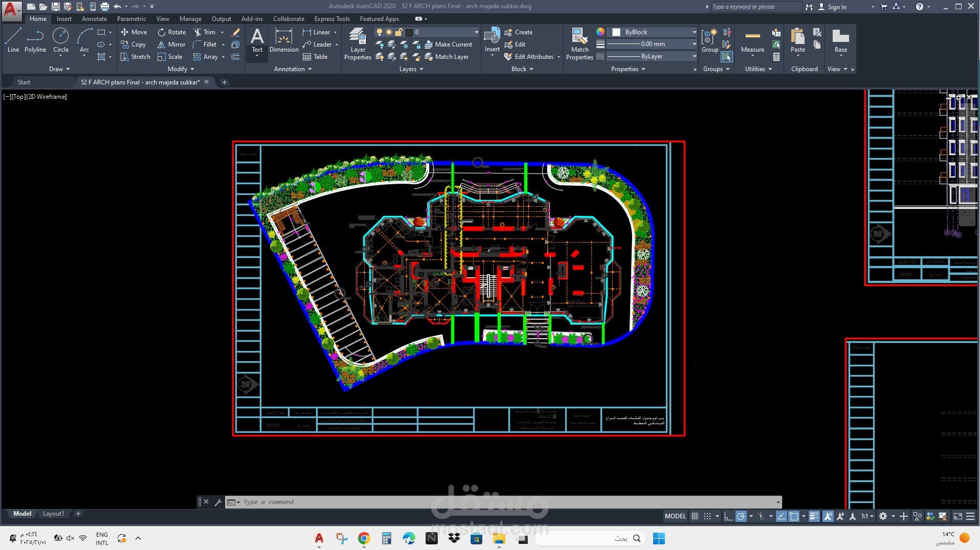The image size is (980, 550).
Task: Toggle drawing grid display in status bar
Action: 695,516
